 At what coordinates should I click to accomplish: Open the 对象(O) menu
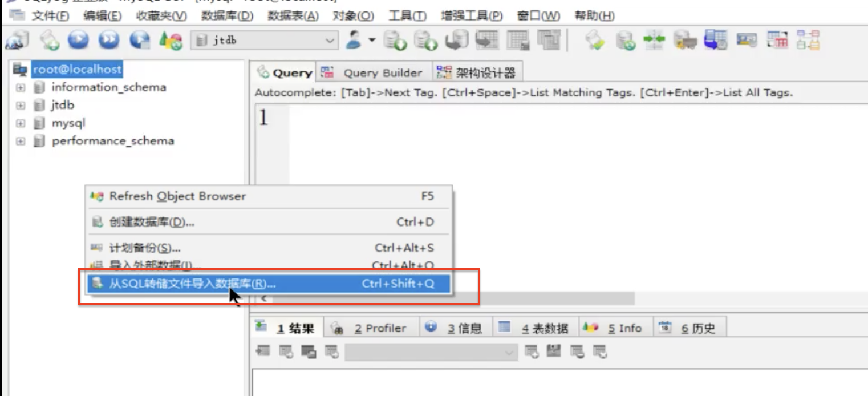coord(354,15)
